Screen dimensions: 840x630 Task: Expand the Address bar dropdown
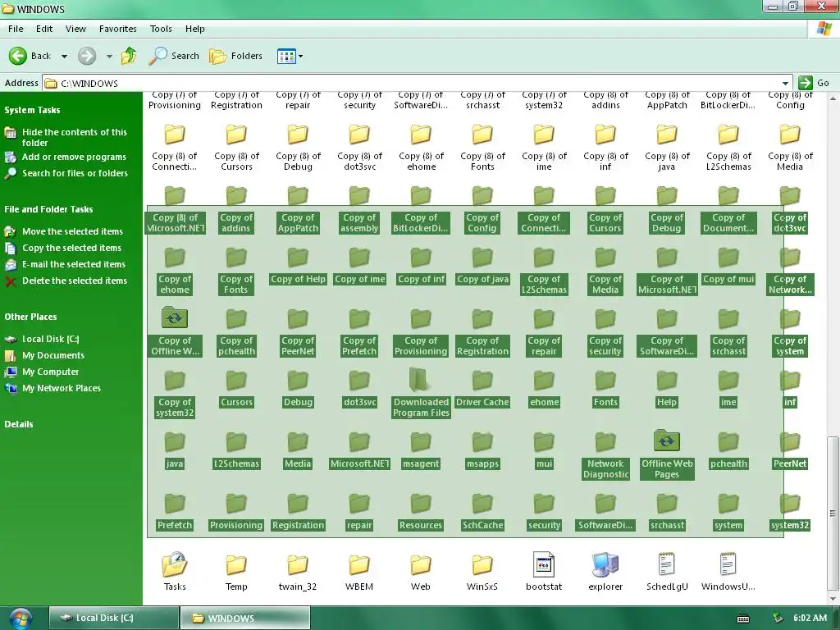(785, 83)
